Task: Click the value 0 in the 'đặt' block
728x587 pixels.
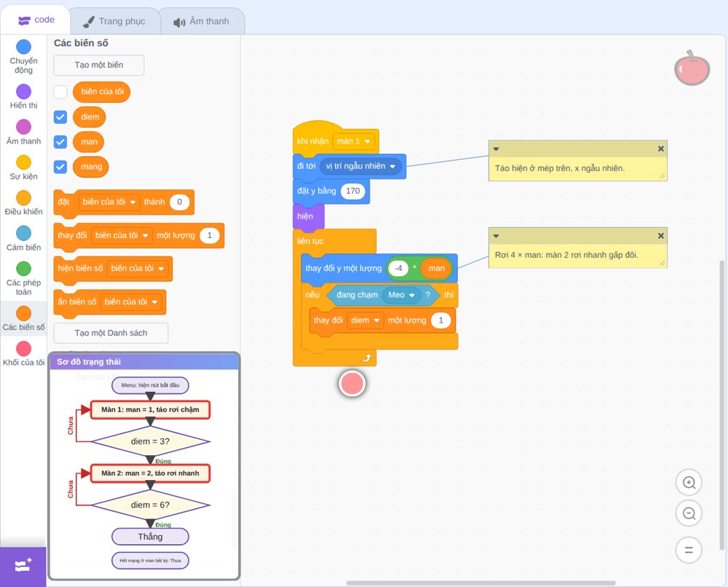Action: (179, 202)
